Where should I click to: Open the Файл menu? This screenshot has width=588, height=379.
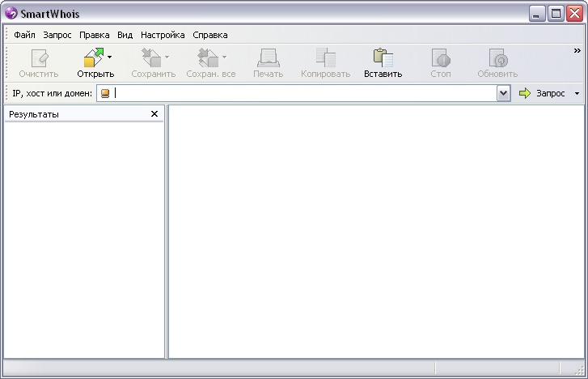24,35
